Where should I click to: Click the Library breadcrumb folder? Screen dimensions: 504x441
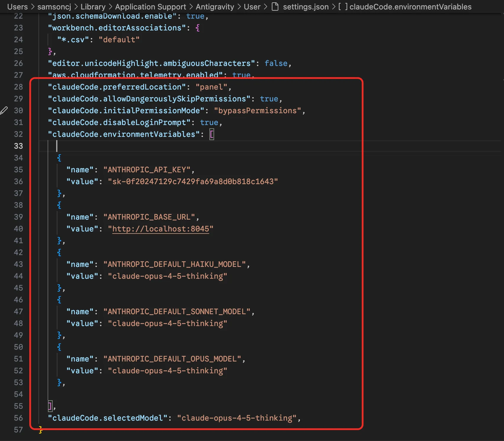coord(93,7)
